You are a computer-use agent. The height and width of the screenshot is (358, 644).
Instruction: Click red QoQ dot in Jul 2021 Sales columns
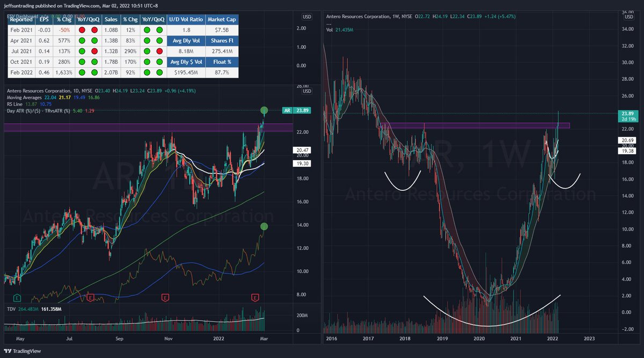pyautogui.click(x=159, y=53)
